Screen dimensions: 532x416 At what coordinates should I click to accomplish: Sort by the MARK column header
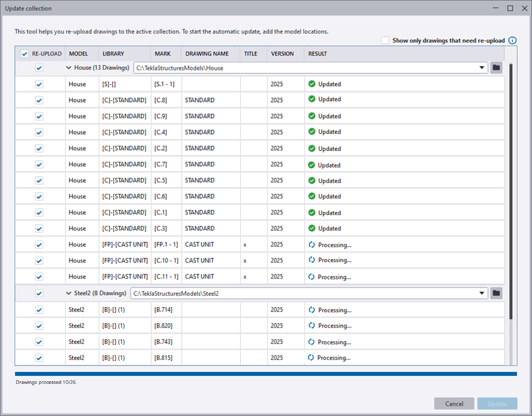tap(163, 54)
